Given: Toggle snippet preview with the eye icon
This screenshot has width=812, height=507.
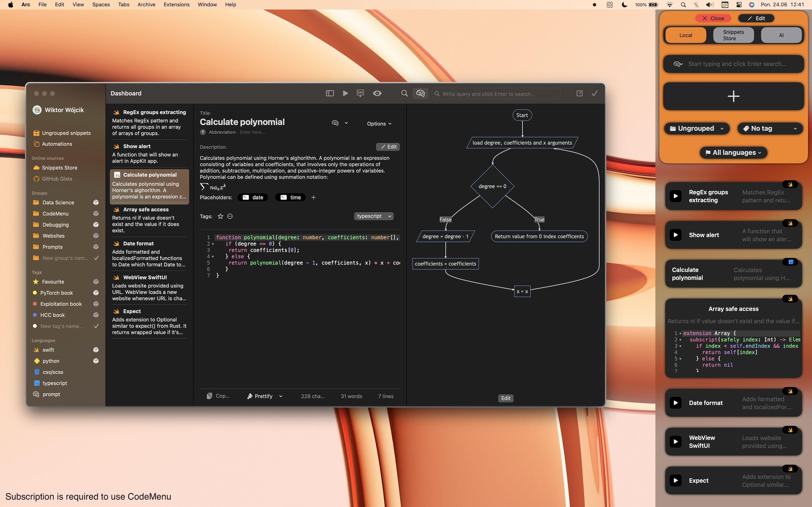Looking at the screenshot, I should pos(377,93).
